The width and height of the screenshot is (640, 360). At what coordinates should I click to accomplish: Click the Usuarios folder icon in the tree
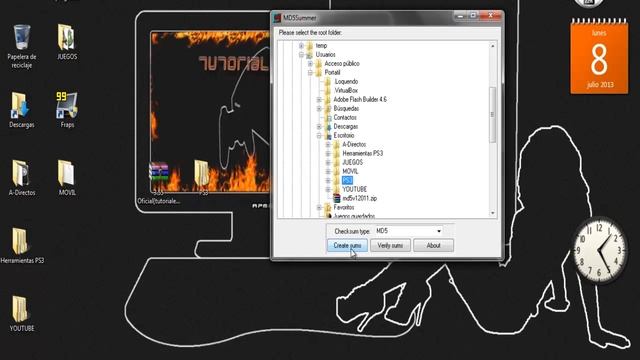point(310,55)
